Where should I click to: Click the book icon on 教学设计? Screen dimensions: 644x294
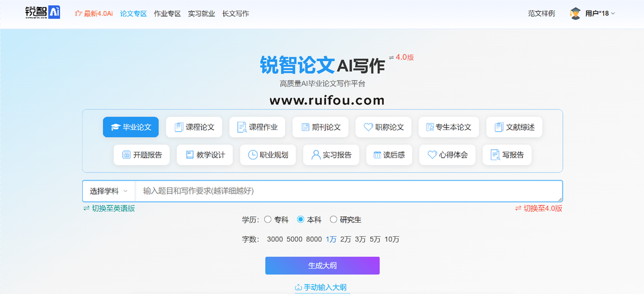point(190,155)
